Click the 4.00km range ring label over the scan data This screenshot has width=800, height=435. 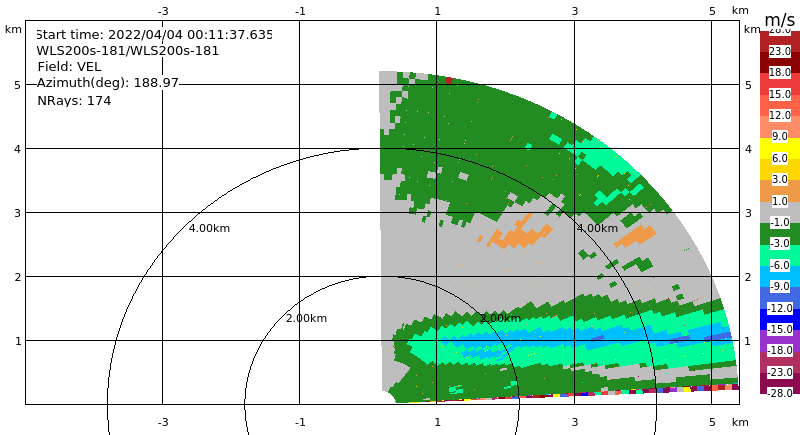coord(597,228)
